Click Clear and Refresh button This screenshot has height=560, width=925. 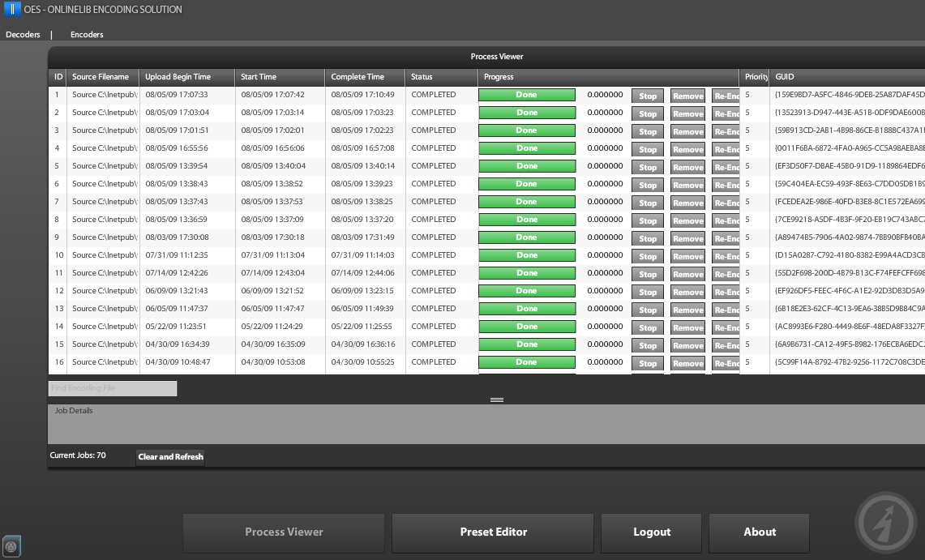pyautogui.click(x=170, y=457)
